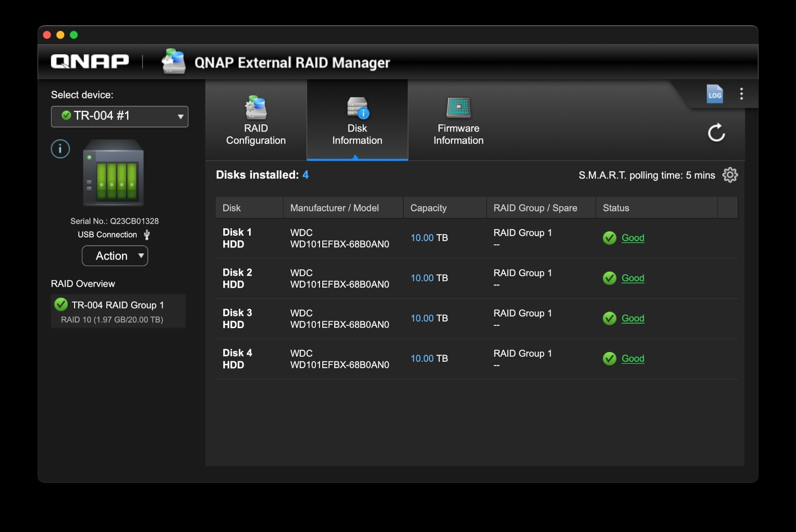Image resolution: width=796 pixels, height=532 pixels.
Task: Click Disk 4 capacity 10.00 TB
Action: [x=429, y=359]
